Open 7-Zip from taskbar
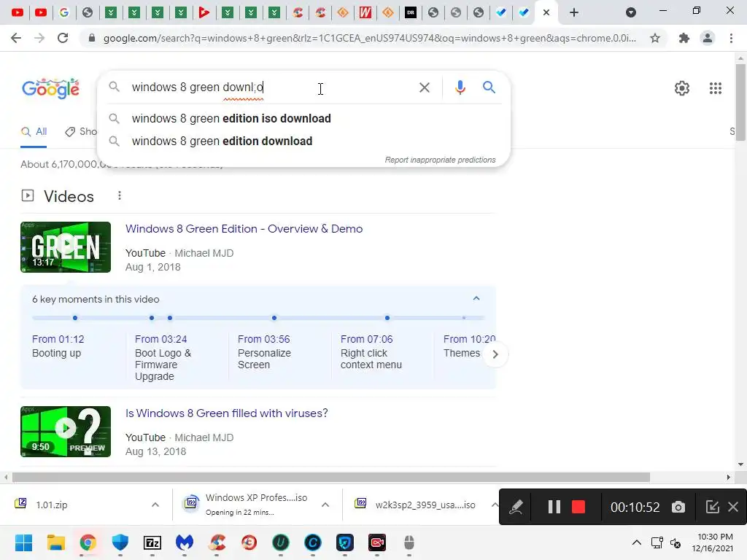Image resolution: width=747 pixels, height=560 pixels. (x=152, y=542)
